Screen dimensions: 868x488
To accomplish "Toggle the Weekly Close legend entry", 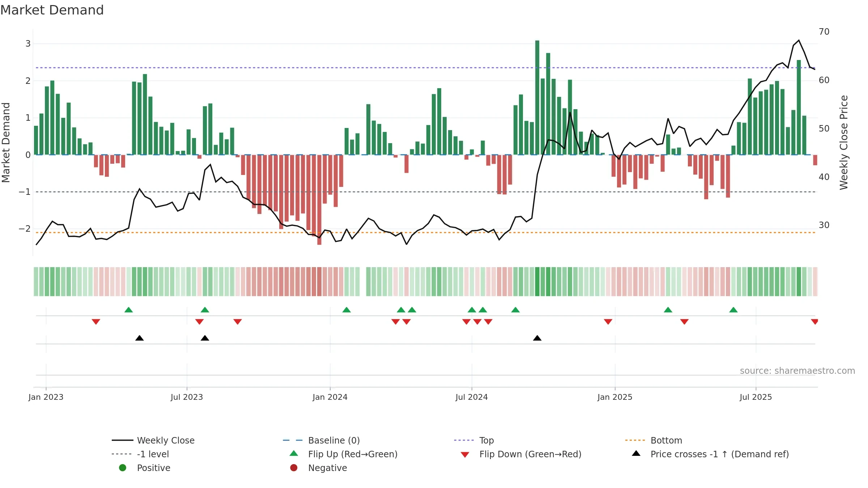I will 153,440.
